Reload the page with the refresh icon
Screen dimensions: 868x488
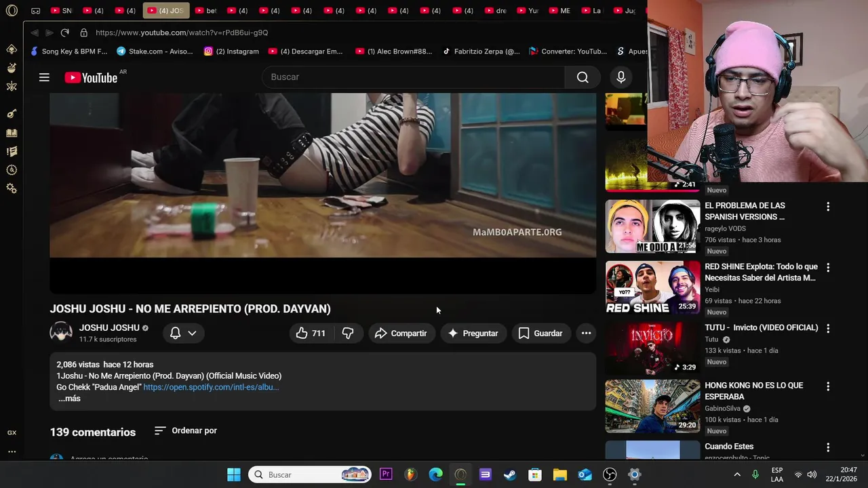(64, 33)
